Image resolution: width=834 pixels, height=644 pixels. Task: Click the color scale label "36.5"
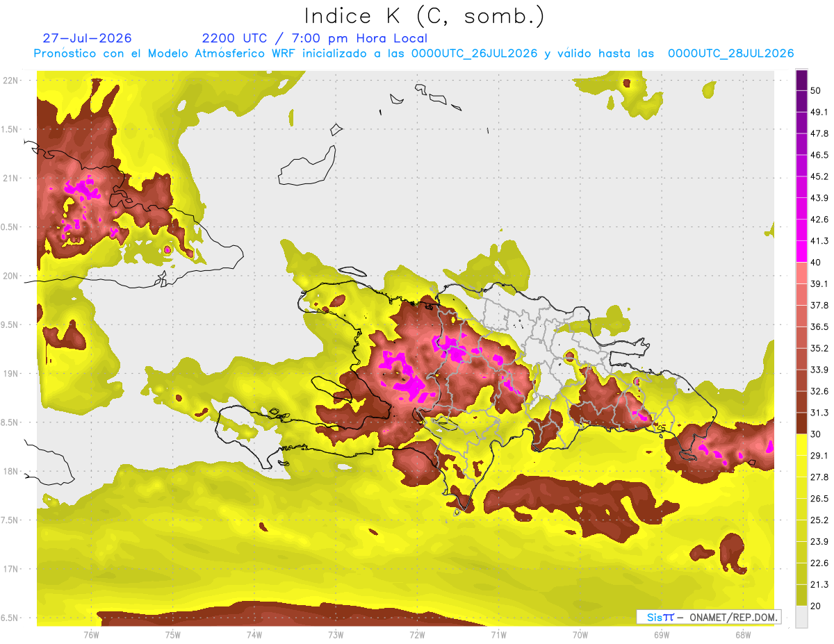point(819,327)
